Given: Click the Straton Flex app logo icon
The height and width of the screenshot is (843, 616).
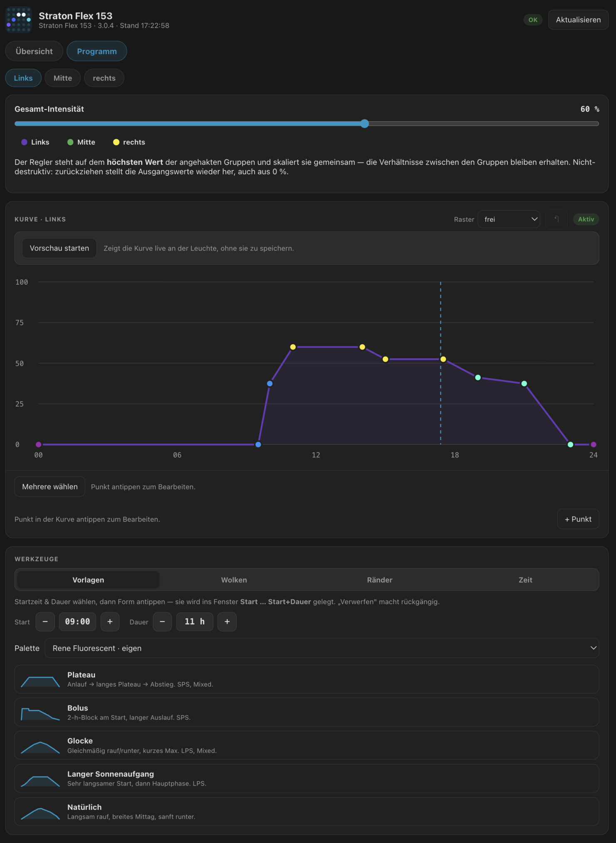Looking at the screenshot, I should pyautogui.click(x=19, y=20).
